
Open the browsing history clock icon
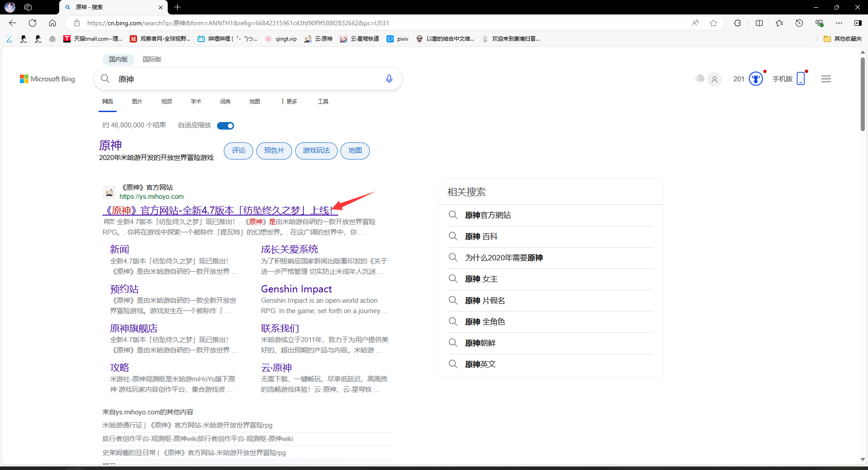tap(799, 23)
